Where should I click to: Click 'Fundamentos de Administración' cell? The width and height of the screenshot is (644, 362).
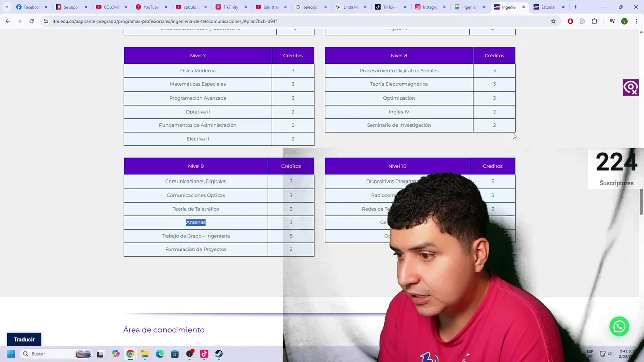(198, 125)
